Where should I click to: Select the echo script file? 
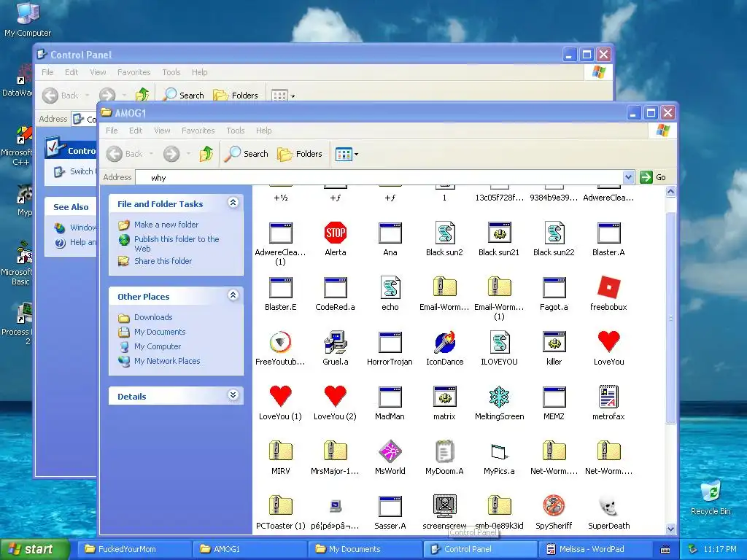click(390, 287)
